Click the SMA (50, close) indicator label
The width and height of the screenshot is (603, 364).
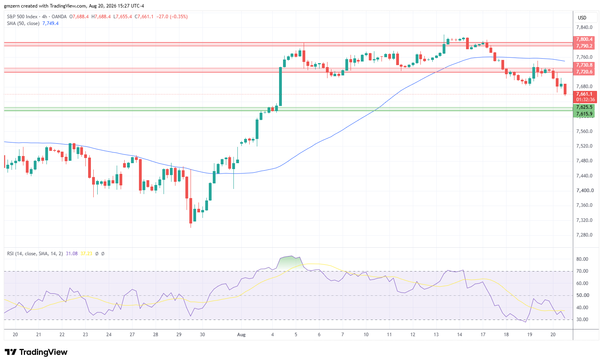(23, 23)
